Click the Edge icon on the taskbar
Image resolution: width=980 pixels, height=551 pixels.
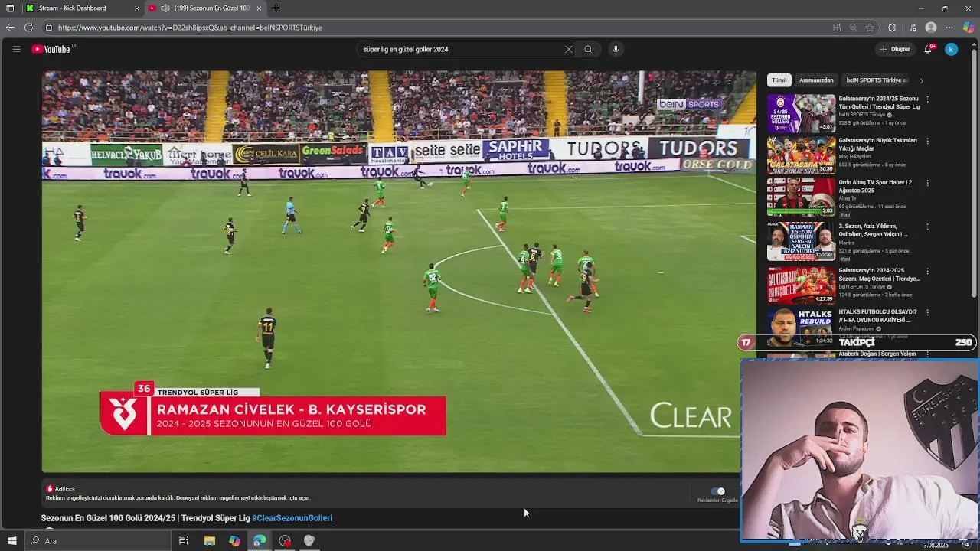tap(260, 541)
